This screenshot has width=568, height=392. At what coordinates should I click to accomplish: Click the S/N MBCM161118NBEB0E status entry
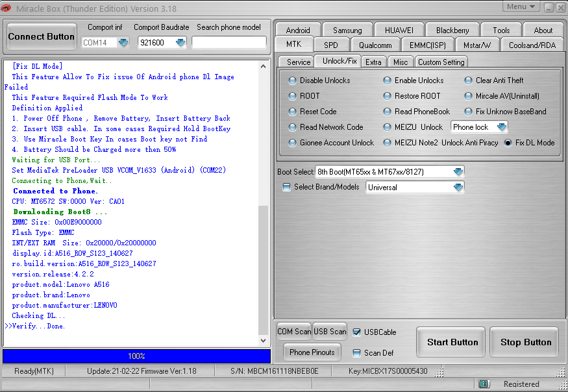click(x=274, y=371)
